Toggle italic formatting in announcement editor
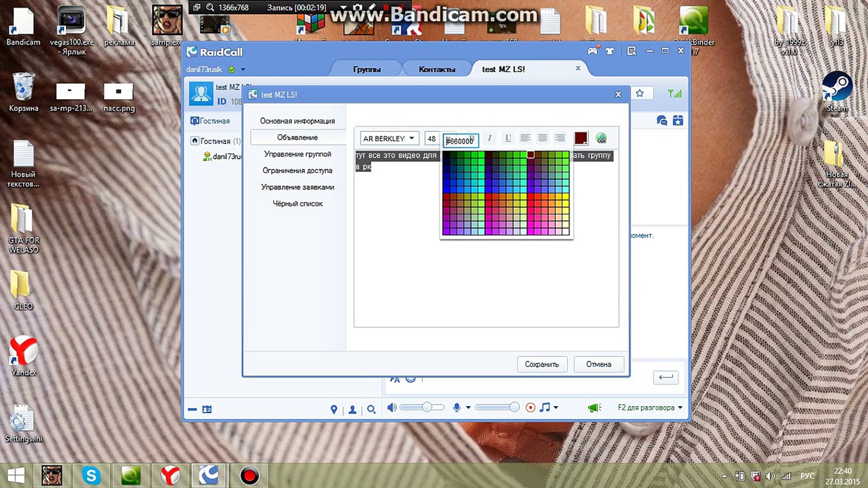Viewport: 868px width, 488px height. tap(489, 138)
